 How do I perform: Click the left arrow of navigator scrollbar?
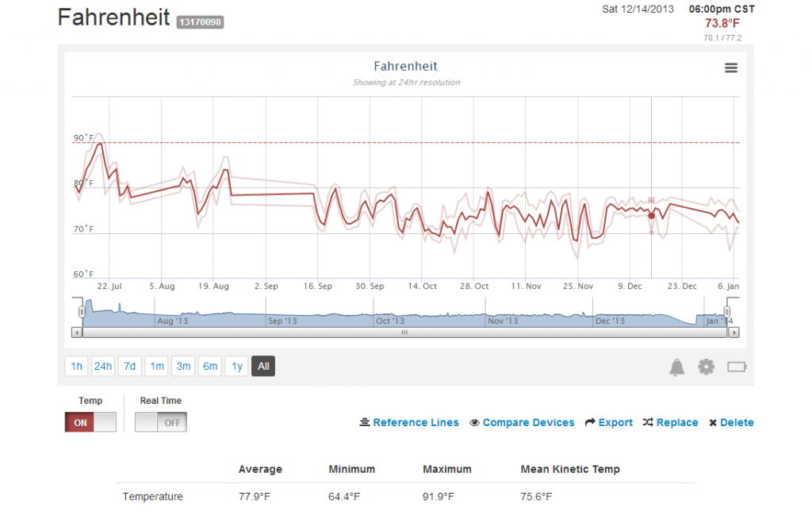point(77,332)
